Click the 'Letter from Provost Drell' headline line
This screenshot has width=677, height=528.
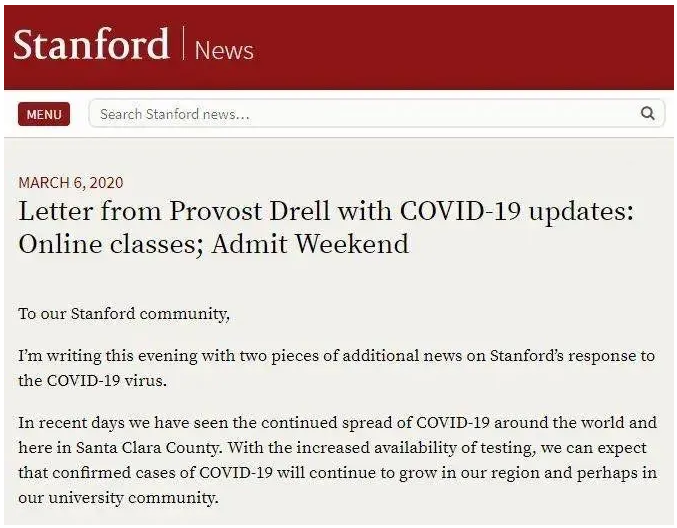pos(326,211)
